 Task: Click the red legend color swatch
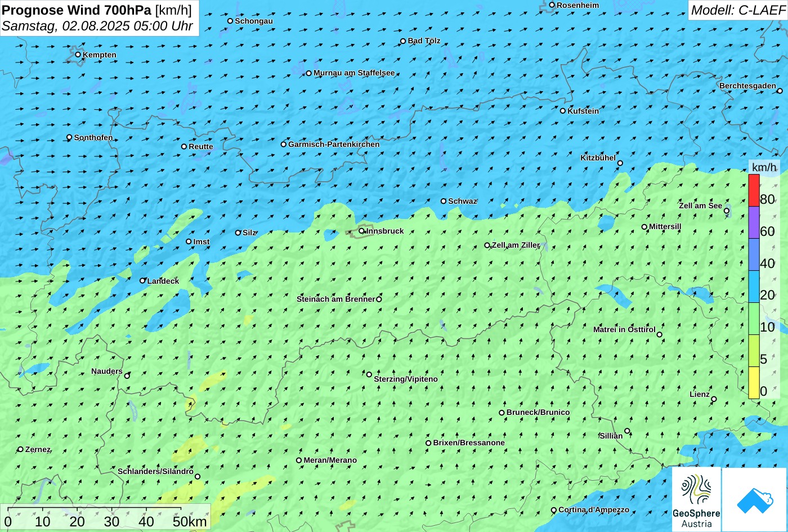(x=754, y=190)
